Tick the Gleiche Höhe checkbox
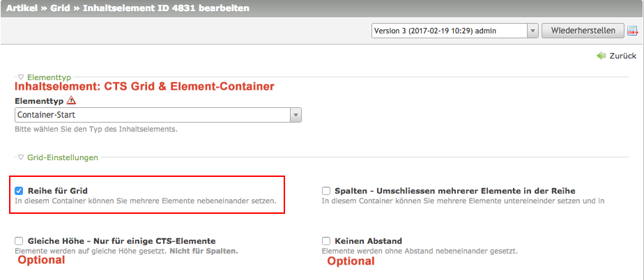The width and height of the screenshot is (644, 280). pos(20,241)
